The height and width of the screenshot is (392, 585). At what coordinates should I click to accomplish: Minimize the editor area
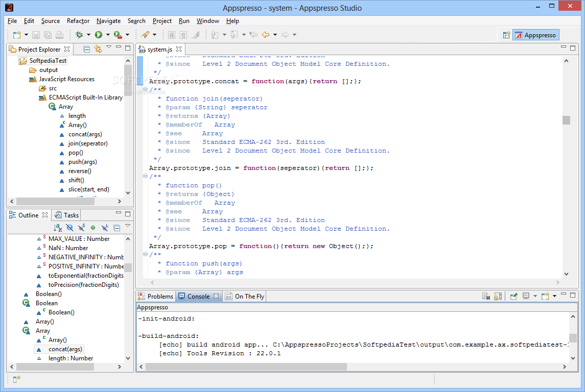pyautogui.click(x=564, y=47)
